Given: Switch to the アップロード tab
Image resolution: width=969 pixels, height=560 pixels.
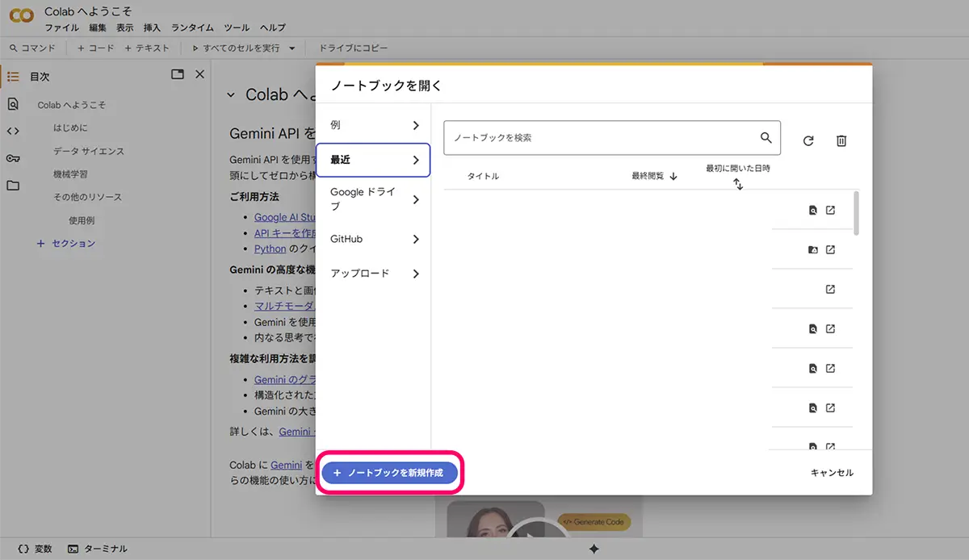Looking at the screenshot, I should pos(373,274).
